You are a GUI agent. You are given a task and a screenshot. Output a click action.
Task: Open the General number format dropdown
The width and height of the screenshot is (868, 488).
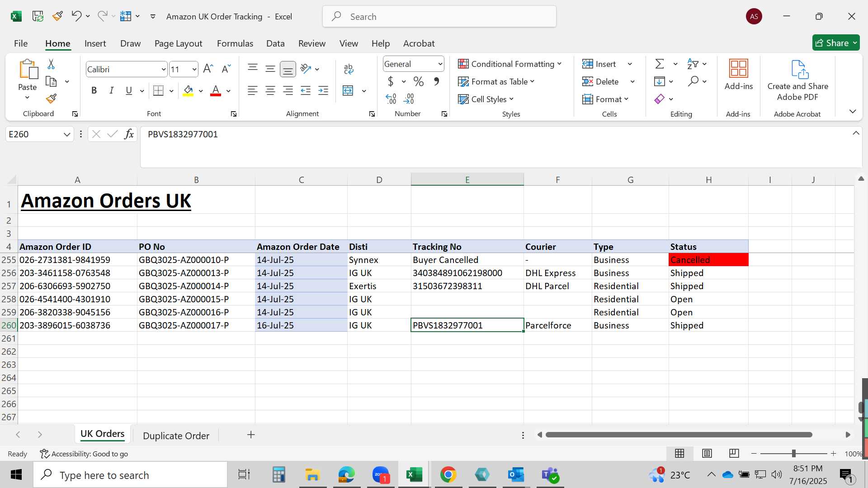(x=440, y=64)
